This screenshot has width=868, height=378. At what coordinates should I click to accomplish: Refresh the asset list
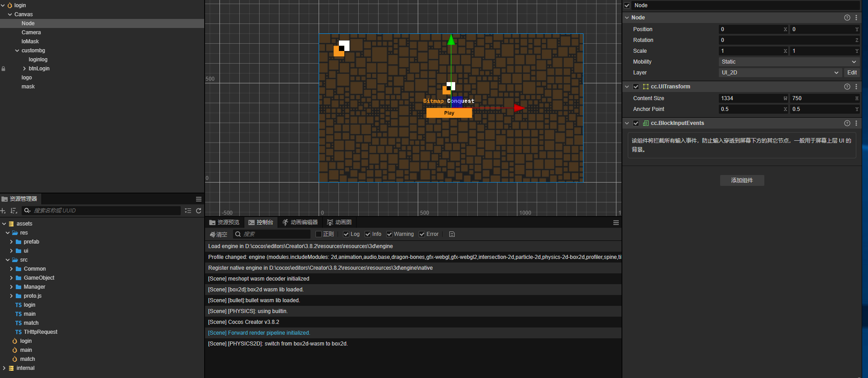click(x=198, y=211)
